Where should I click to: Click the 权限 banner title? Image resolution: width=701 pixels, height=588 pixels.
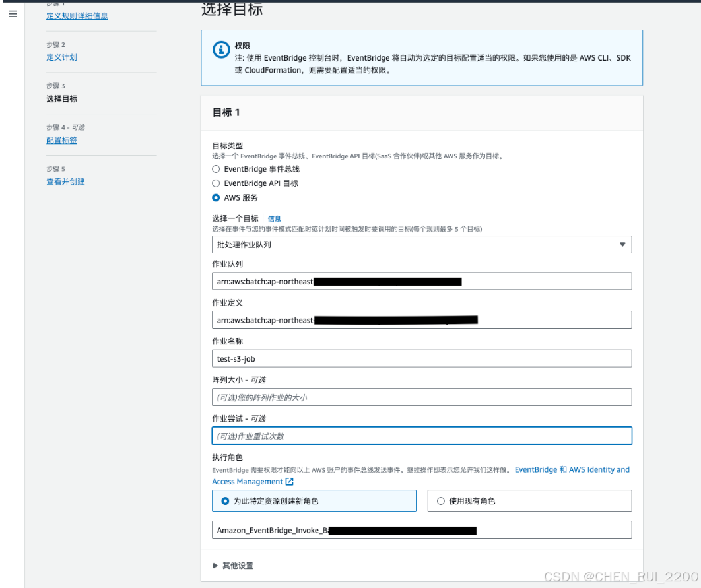(x=242, y=46)
